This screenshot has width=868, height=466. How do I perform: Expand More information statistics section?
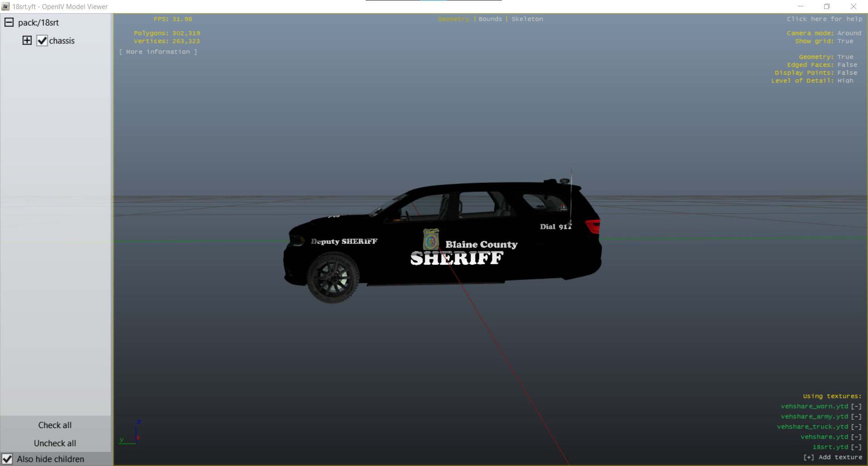(158, 52)
